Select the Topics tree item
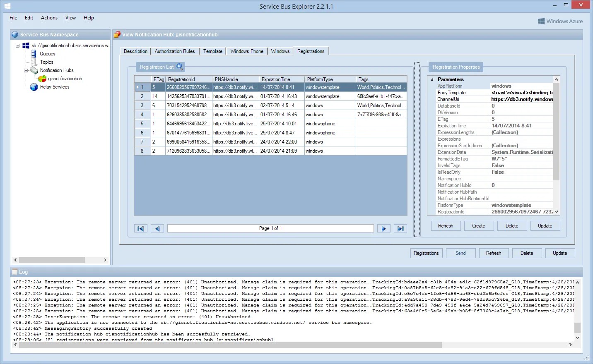Image resolution: width=593 pixels, height=364 pixels. click(x=47, y=62)
